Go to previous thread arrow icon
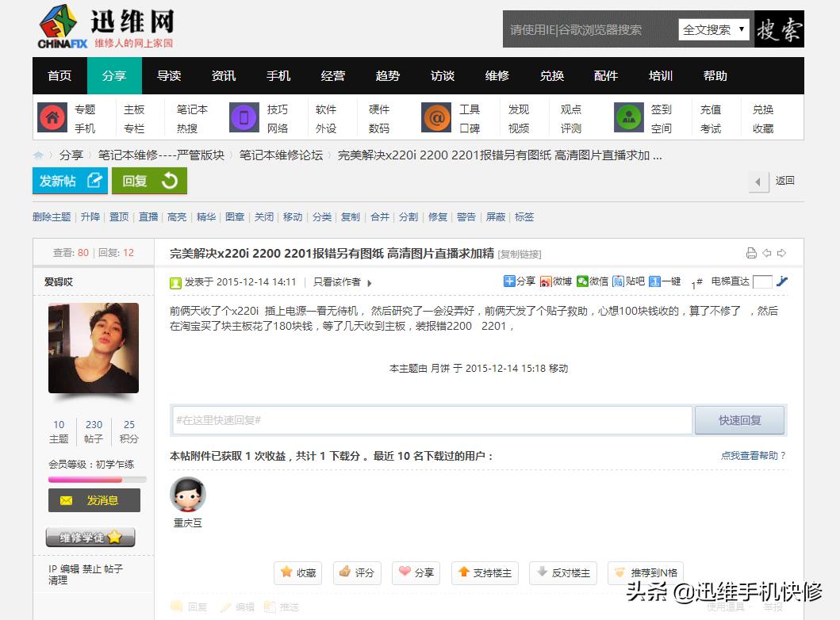 tap(766, 253)
